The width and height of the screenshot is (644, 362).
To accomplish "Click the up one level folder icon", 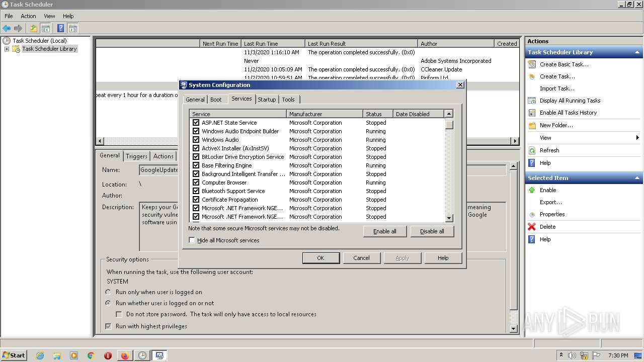I will pos(33,29).
